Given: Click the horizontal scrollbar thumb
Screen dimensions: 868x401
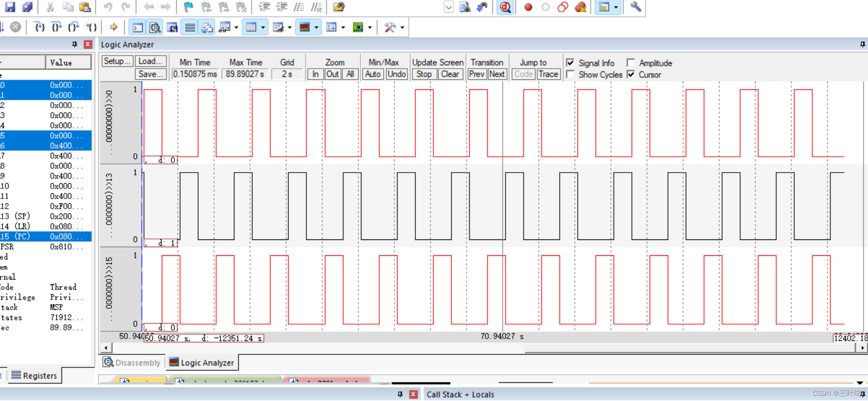Looking at the screenshot, I should [x=690, y=348].
